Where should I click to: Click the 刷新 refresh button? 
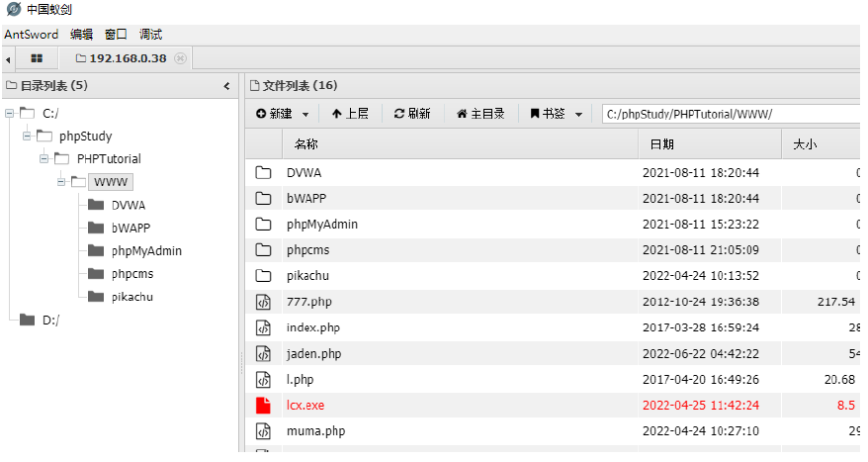pos(411,114)
